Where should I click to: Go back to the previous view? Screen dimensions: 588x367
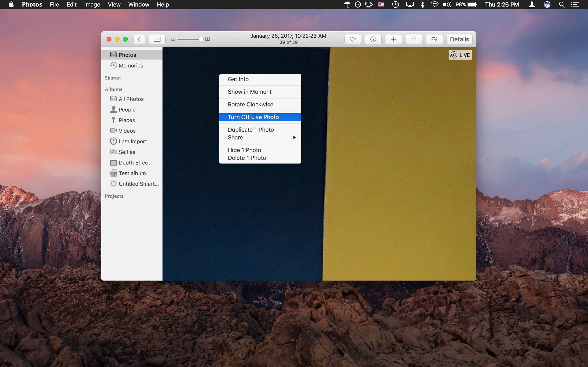139,39
